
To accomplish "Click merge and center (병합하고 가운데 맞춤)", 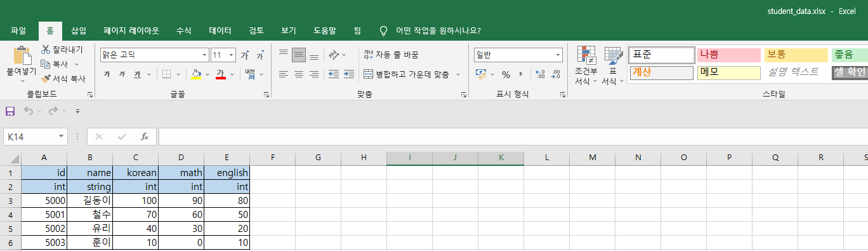I will point(406,74).
